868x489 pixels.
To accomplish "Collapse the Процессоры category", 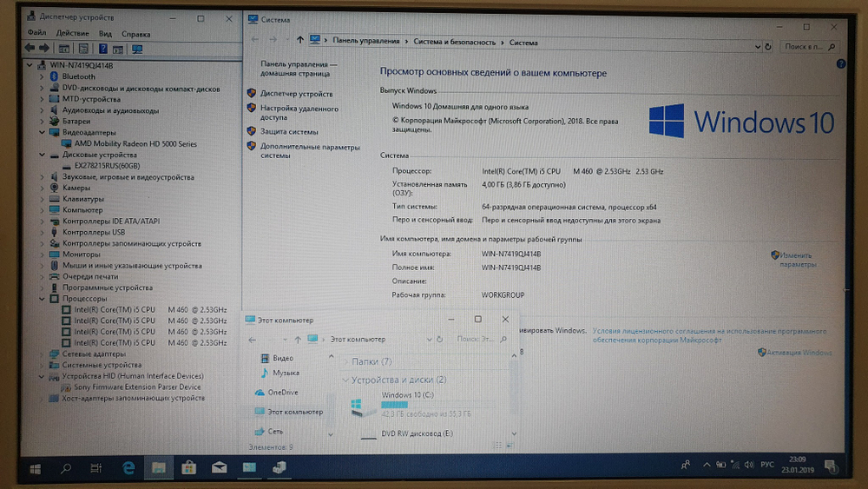I will pyautogui.click(x=42, y=299).
